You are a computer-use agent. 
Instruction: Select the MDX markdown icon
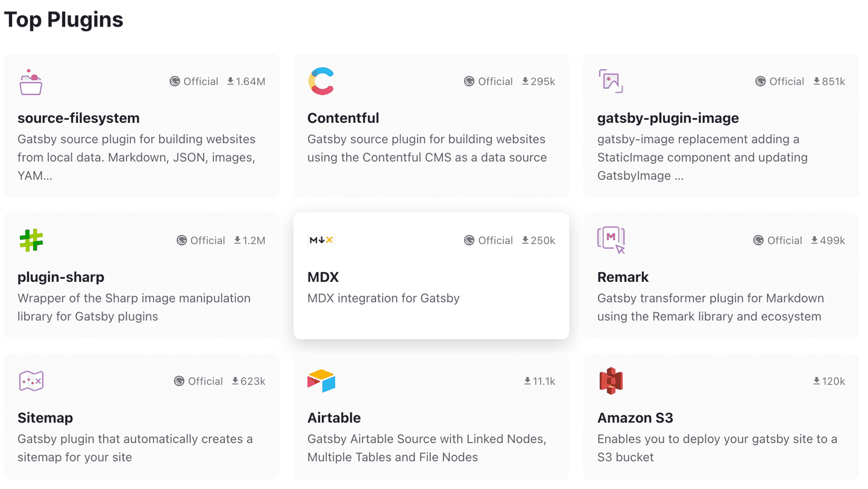321,239
